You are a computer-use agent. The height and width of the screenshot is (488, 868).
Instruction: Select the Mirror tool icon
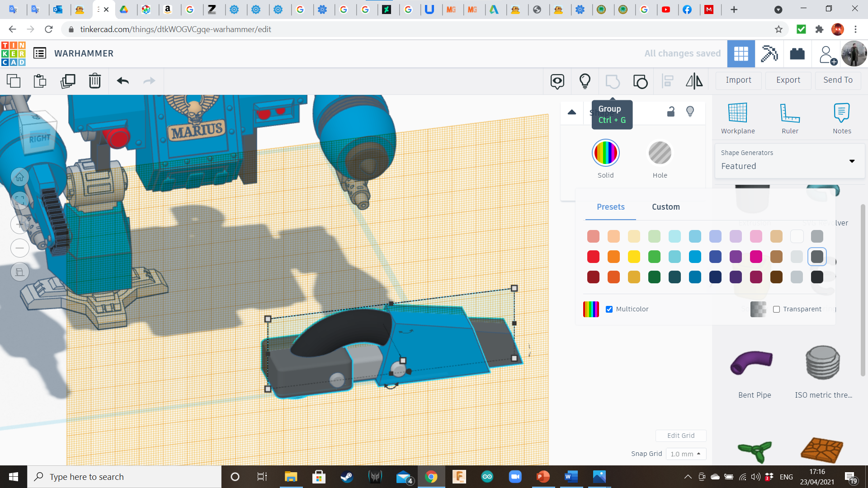point(694,81)
